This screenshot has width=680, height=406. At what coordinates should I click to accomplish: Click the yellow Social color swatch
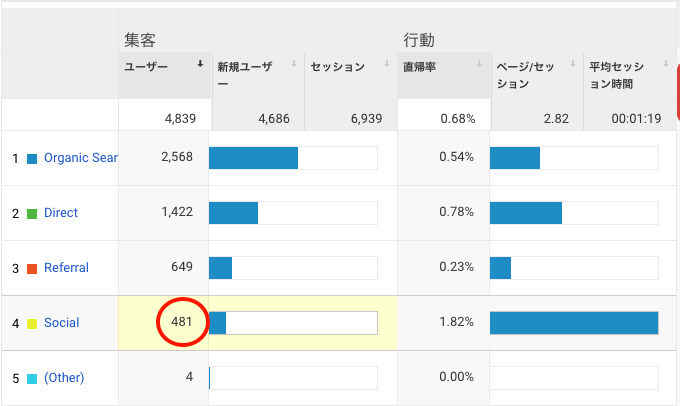(32, 324)
